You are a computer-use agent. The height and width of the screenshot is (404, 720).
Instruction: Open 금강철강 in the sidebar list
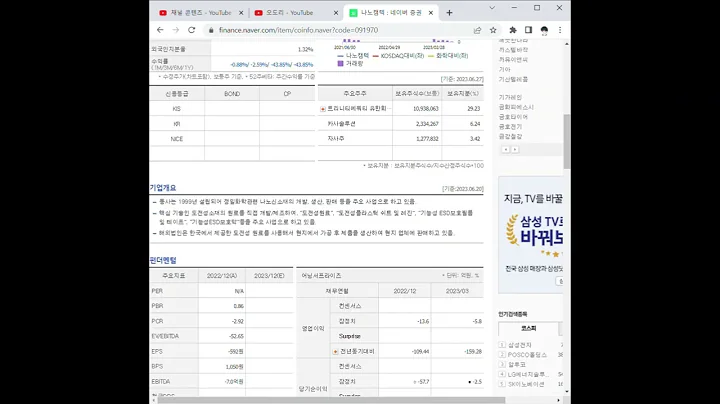pyautogui.click(x=510, y=136)
